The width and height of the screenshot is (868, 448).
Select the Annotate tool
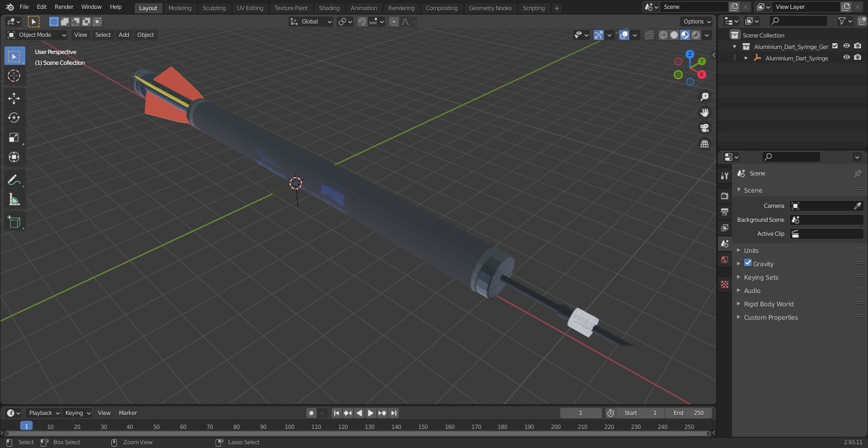[14, 180]
